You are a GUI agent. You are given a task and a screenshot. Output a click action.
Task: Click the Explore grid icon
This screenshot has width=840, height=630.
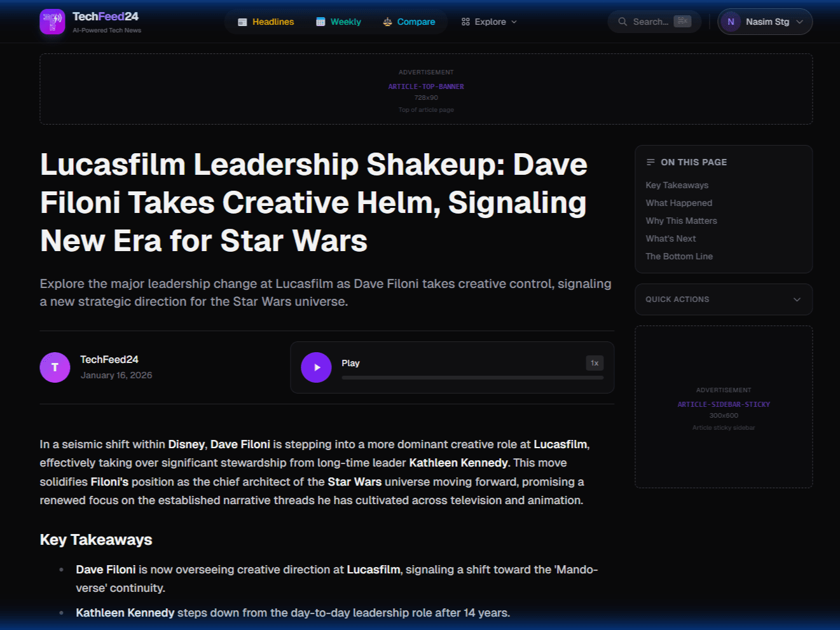tap(465, 21)
